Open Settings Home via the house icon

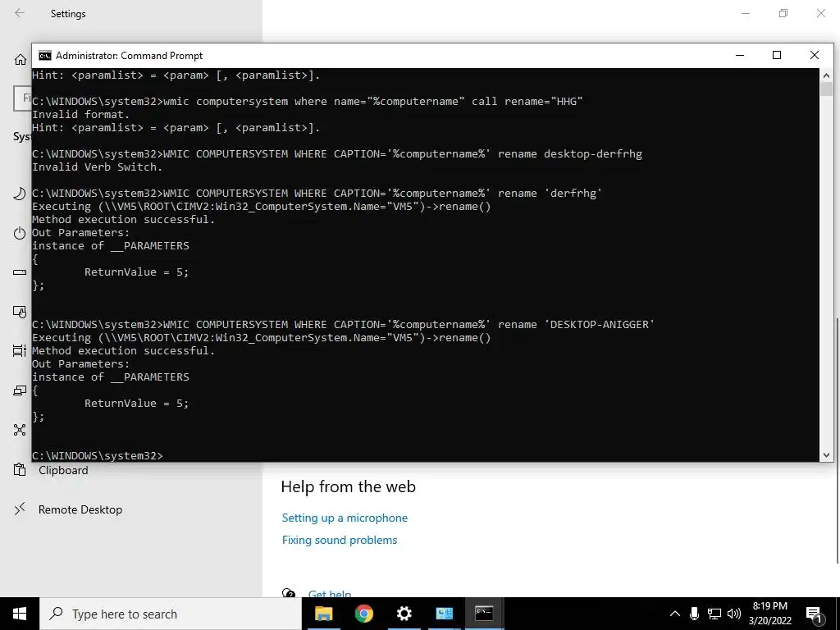(21, 59)
